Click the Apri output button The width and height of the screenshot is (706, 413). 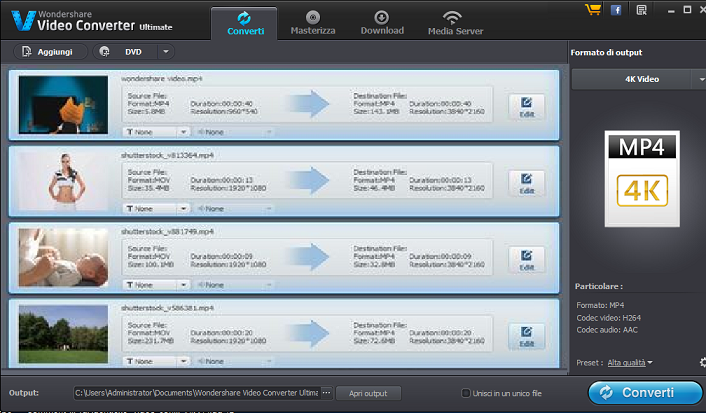tap(368, 393)
